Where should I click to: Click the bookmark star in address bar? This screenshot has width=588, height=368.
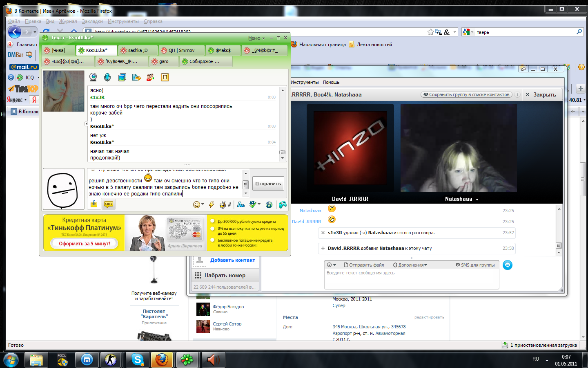430,32
